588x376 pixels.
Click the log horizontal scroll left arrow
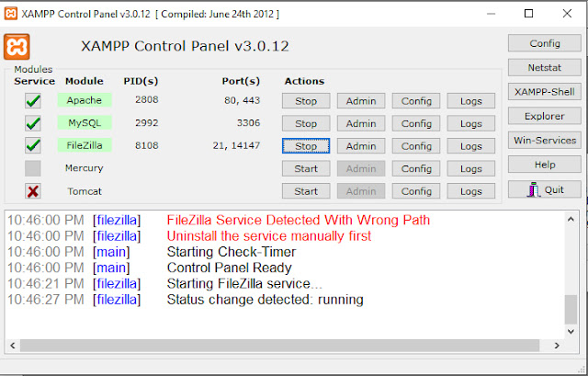click(13, 346)
